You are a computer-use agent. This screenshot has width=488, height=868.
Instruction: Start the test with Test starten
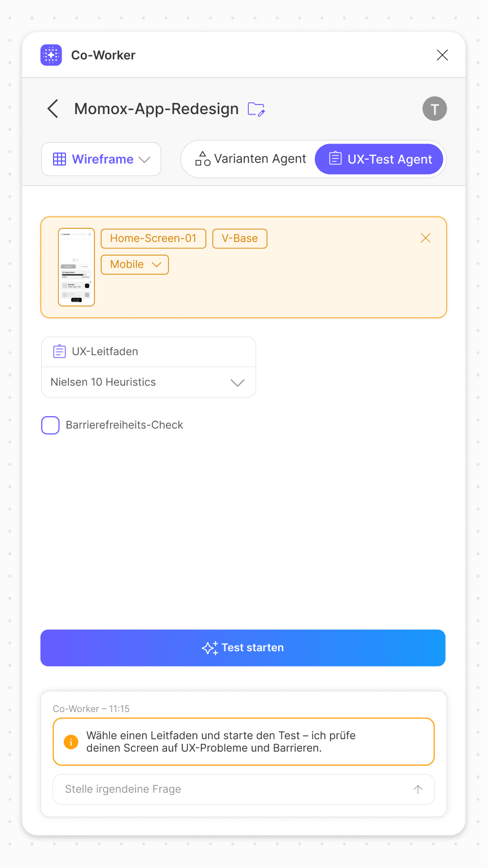pyautogui.click(x=243, y=648)
